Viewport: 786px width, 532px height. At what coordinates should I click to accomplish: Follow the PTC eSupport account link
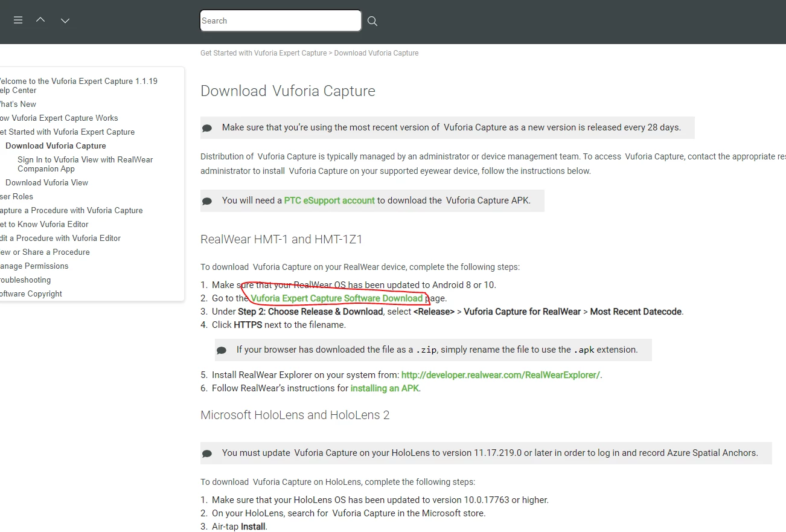tap(330, 200)
